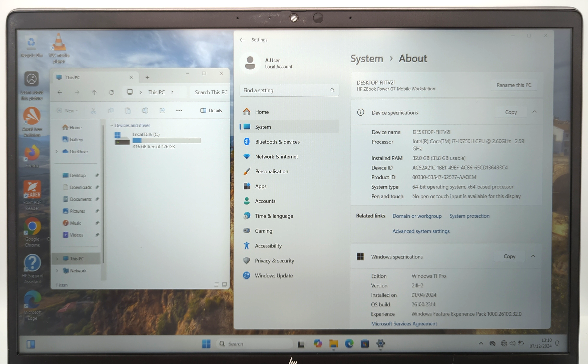Open Widgets from the taskbar corner
The height and width of the screenshot is (364, 588).
31,344
